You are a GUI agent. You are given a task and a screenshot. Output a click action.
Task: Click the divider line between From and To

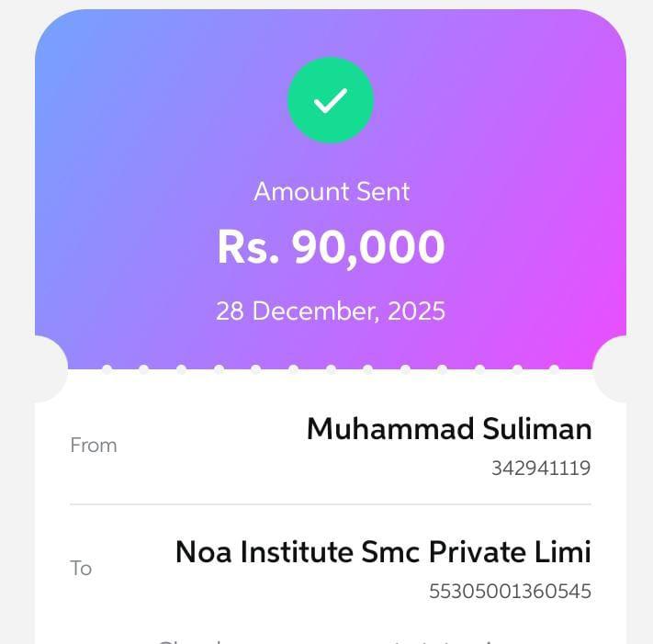[x=331, y=504]
